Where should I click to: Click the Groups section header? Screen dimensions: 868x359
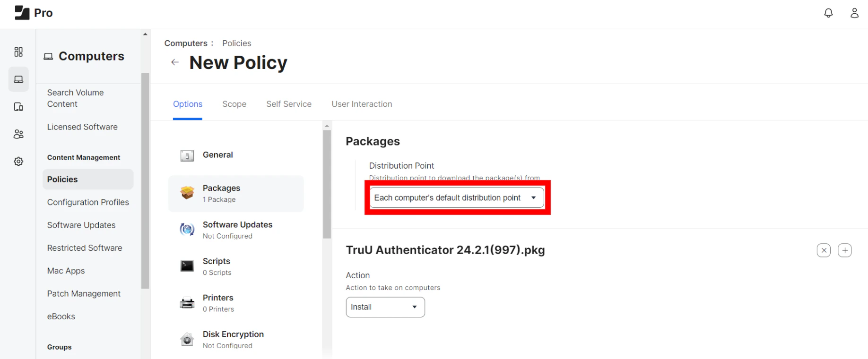[60, 347]
